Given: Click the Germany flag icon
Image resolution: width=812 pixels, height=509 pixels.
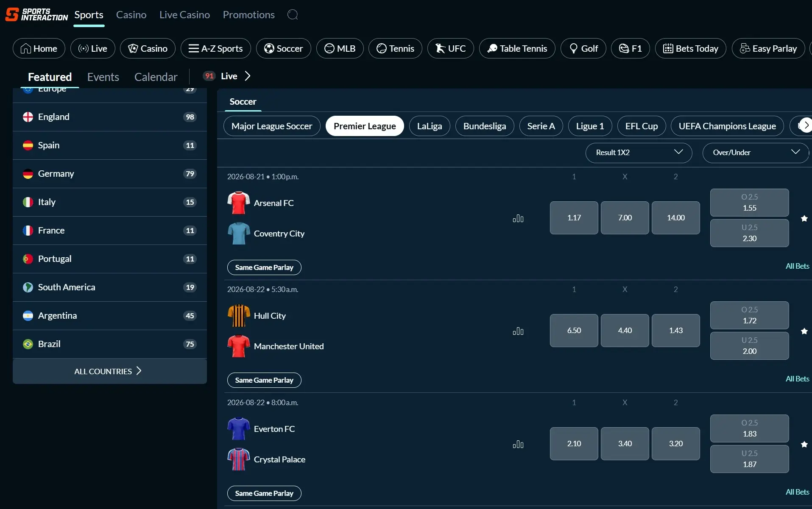Looking at the screenshot, I should 28,174.
